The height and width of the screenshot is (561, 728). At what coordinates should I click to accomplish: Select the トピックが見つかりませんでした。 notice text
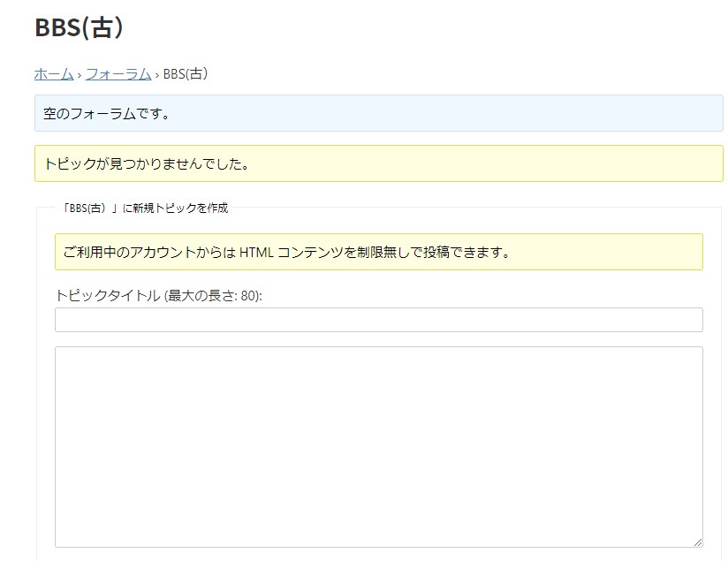point(147,163)
